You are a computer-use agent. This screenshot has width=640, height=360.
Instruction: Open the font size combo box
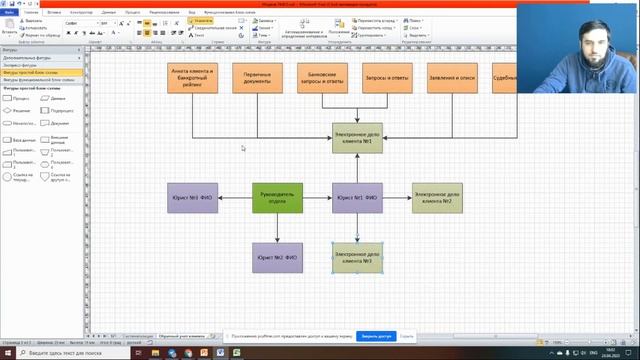coord(108,23)
